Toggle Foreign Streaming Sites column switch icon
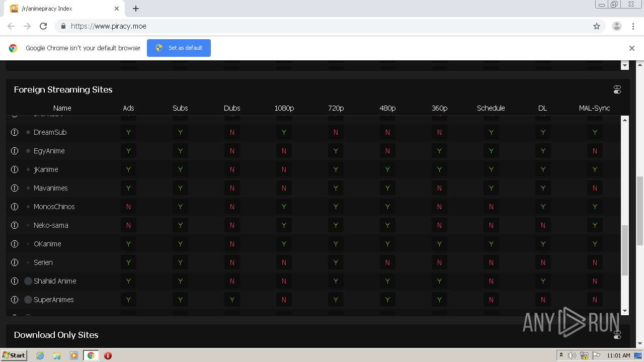 pyautogui.click(x=617, y=89)
